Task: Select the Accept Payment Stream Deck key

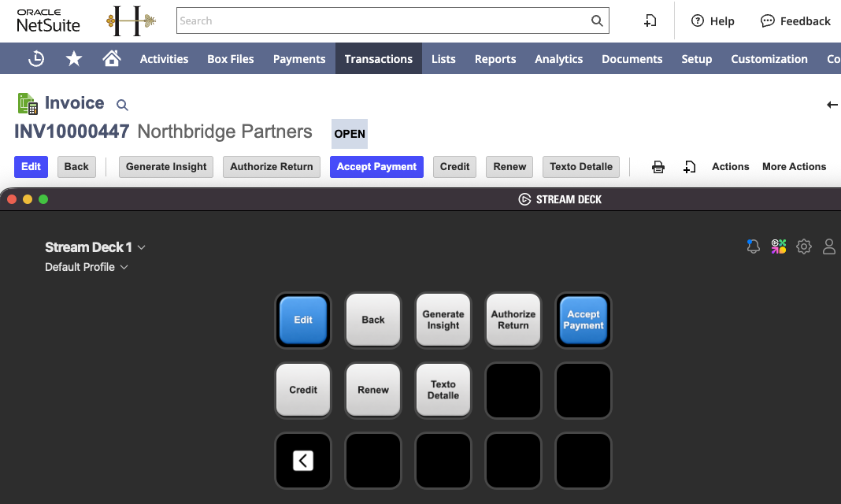Action: click(583, 320)
